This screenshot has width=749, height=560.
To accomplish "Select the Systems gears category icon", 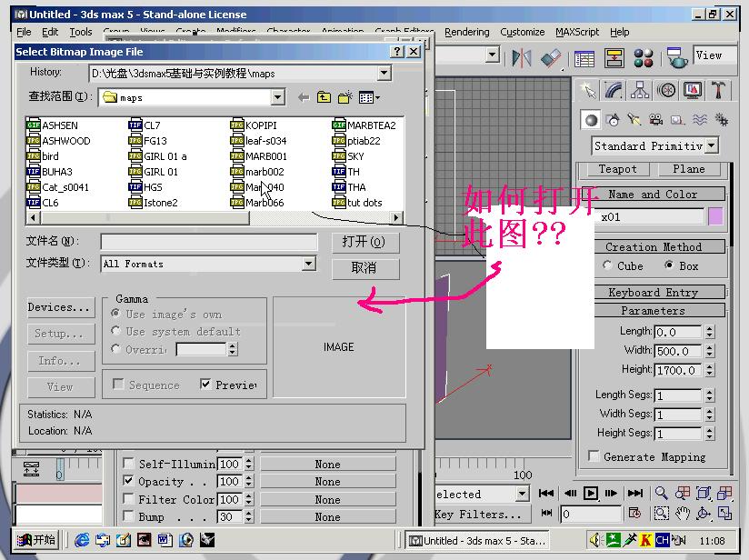I will coord(722,120).
